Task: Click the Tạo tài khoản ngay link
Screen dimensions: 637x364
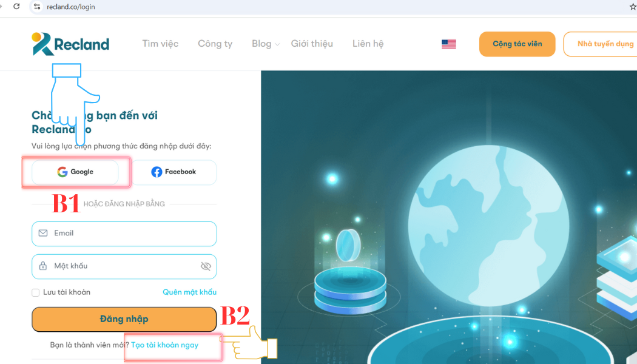Action: pyautogui.click(x=164, y=345)
